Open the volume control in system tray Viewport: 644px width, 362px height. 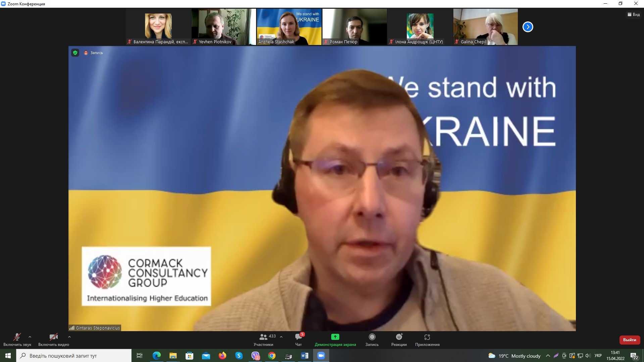(588, 356)
